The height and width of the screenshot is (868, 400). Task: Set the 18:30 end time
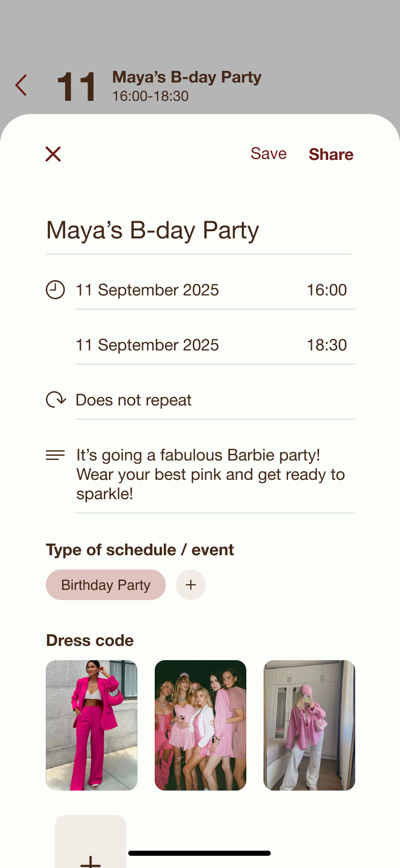(x=327, y=345)
